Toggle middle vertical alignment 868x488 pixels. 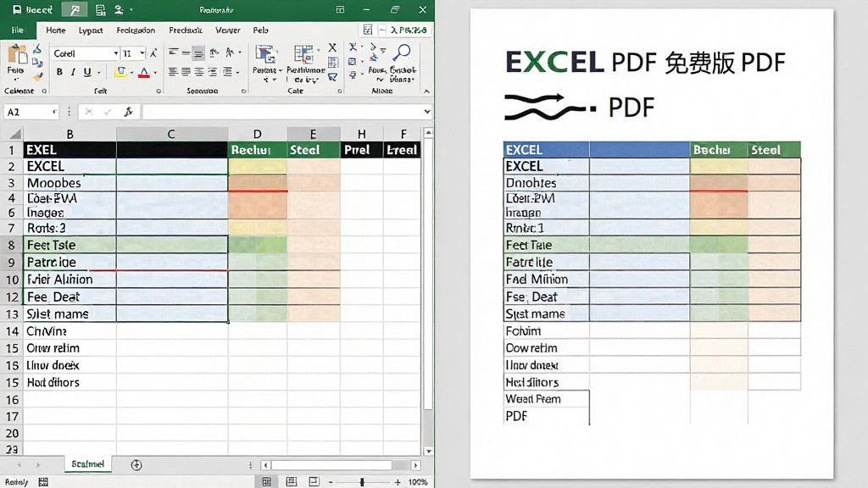tap(186, 53)
